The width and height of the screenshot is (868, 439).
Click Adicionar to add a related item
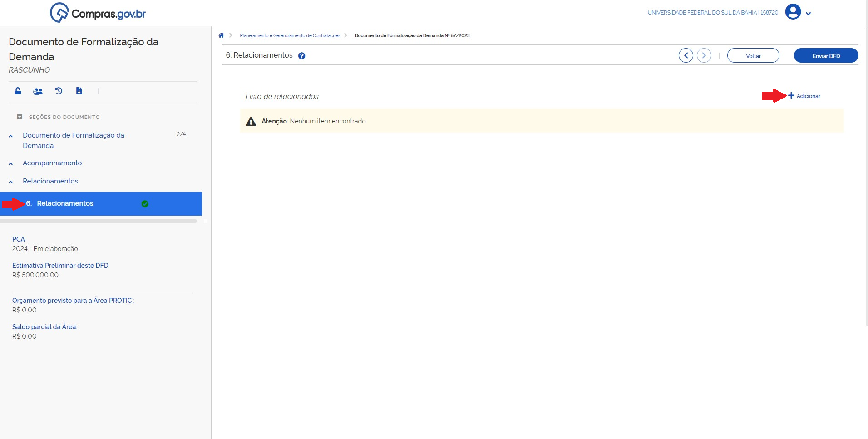[x=804, y=96]
